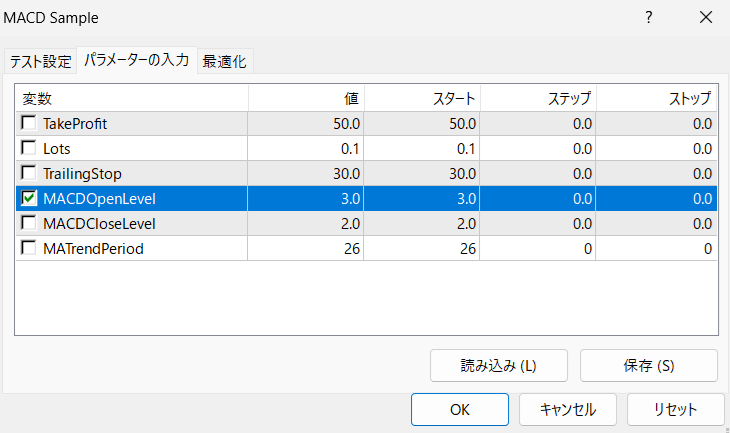Enable the TakeProfit optimization checkbox
The image size is (730, 433).
(x=29, y=124)
